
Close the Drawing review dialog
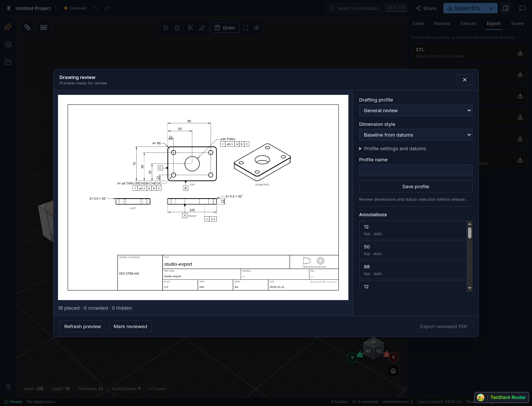pyautogui.click(x=465, y=80)
